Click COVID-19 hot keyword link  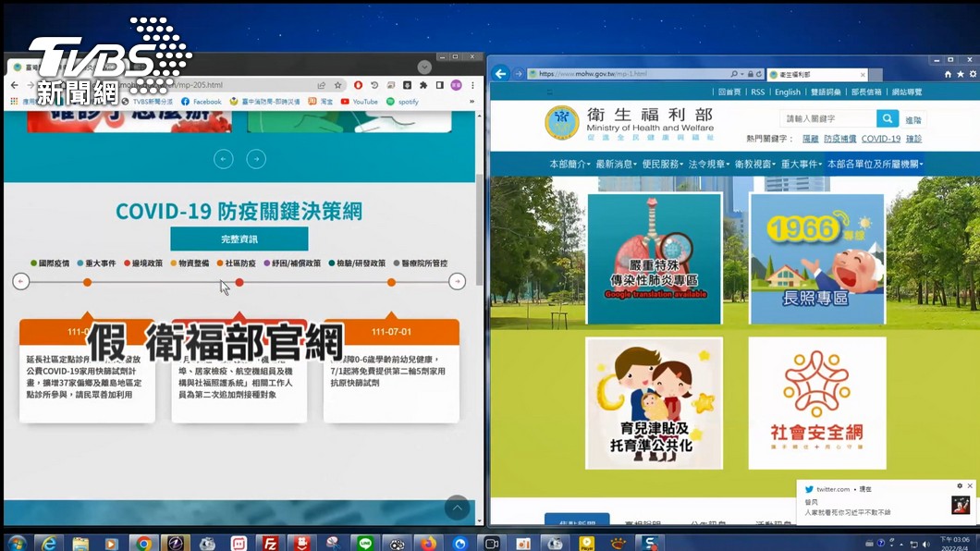(881, 139)
